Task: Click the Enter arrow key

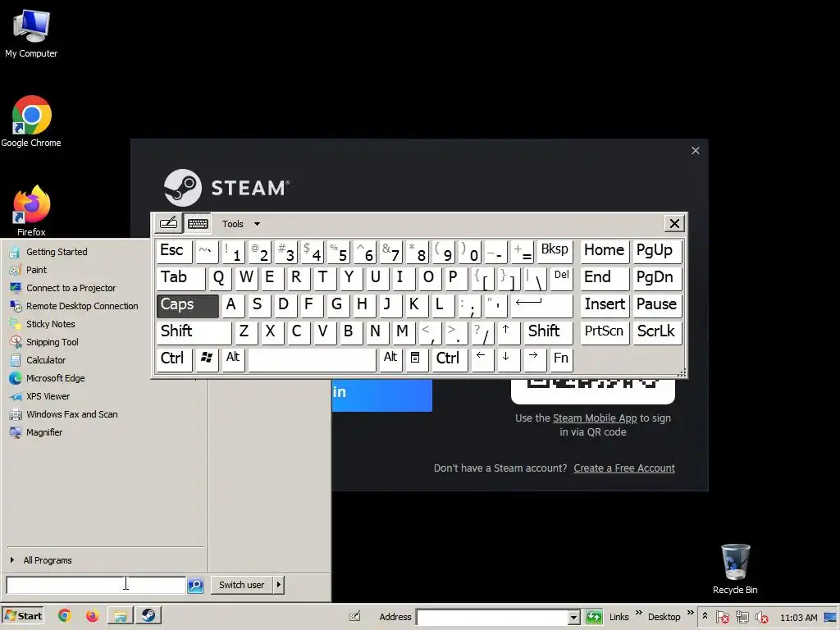Action: point(541,305)
